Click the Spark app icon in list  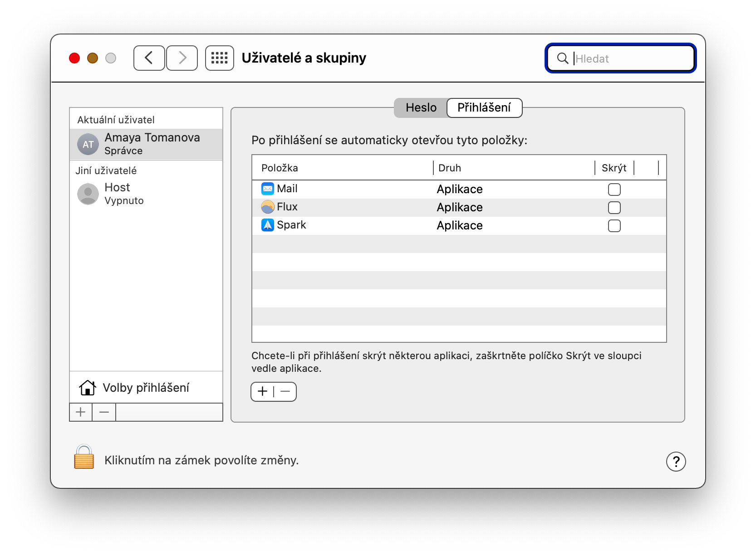coord(268,225)
